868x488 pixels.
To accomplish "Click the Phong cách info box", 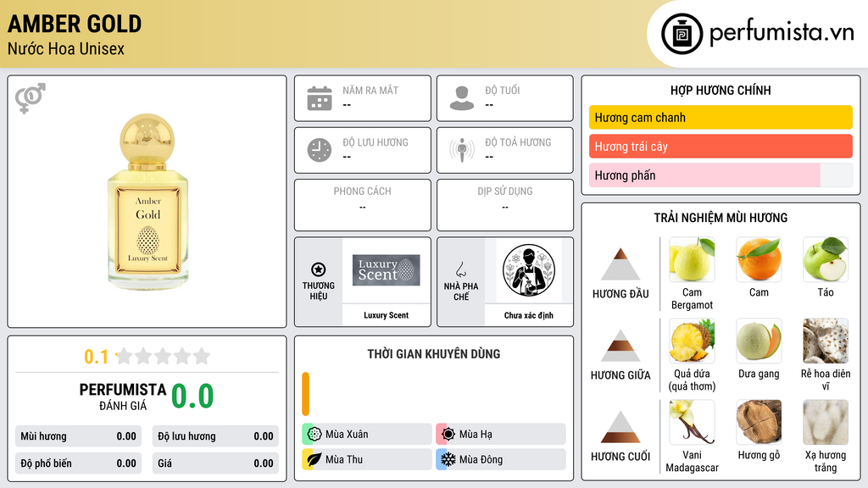I will pyautogui.click(x=363, y=205).
